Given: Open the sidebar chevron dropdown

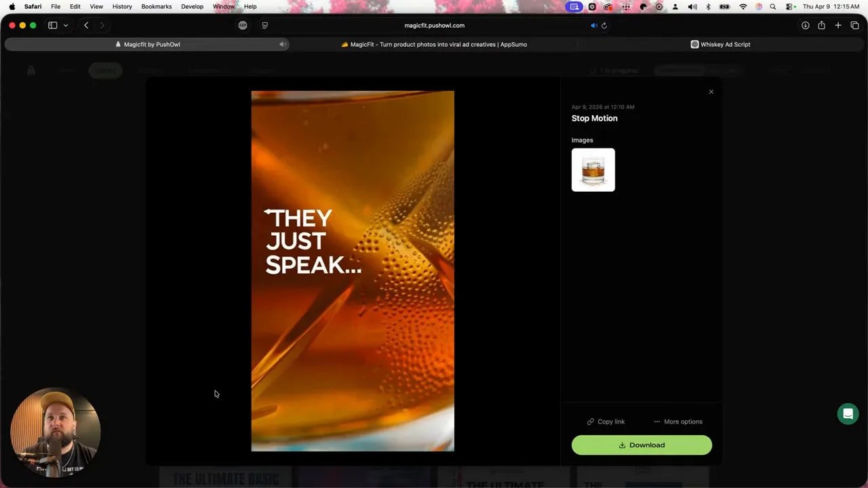Looking at the screenshot, I should 65,25.
